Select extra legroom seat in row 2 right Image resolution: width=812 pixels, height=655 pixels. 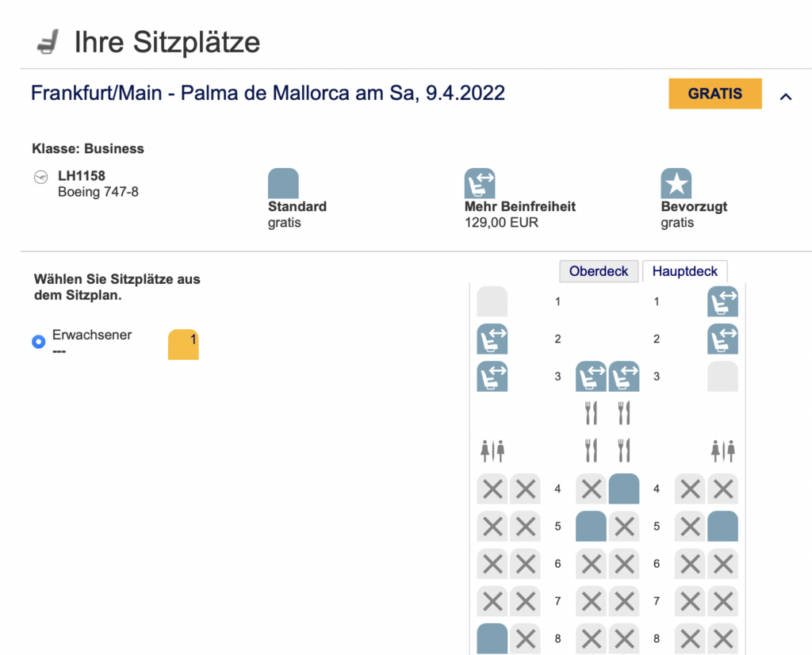(x=722, y=339)
